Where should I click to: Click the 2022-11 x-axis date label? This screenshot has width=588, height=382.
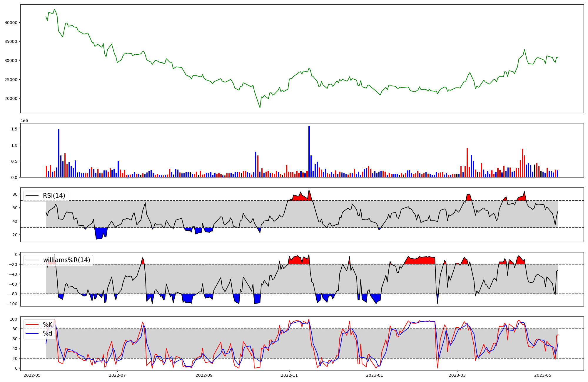289,375
